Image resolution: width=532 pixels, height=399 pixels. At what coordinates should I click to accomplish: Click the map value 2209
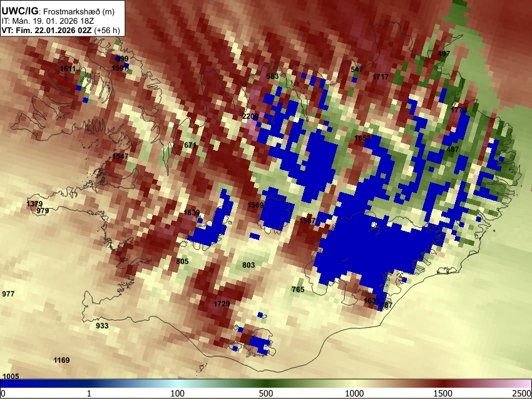coord(250,116)
